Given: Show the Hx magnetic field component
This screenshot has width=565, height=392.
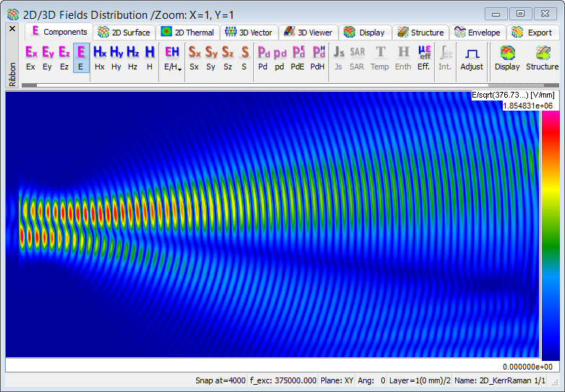Looking at the screenshot, I should point(100,57).
